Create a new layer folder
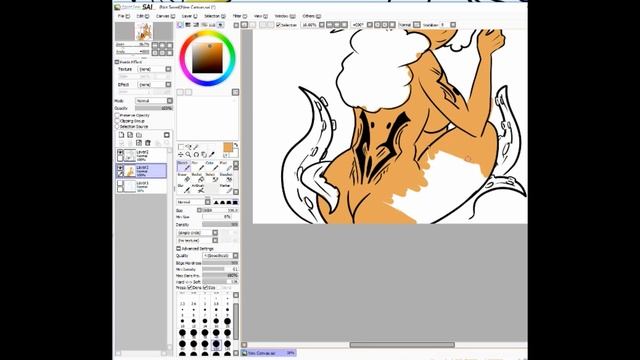Image resolution: width=640 pixels, height=360 pixels. [x=139, y=135]
